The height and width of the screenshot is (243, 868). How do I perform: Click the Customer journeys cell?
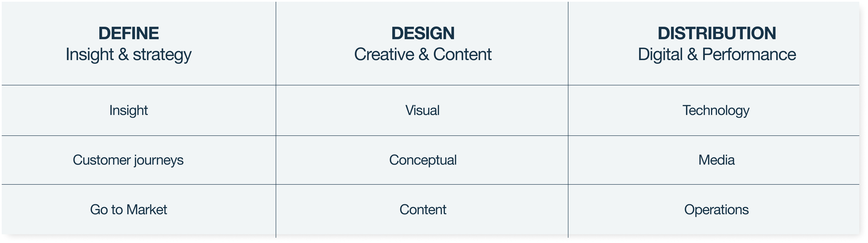click(128, 160)
